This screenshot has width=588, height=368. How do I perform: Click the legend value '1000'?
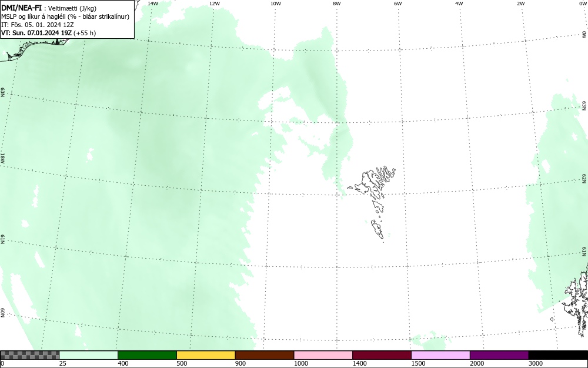coord(300,363)
